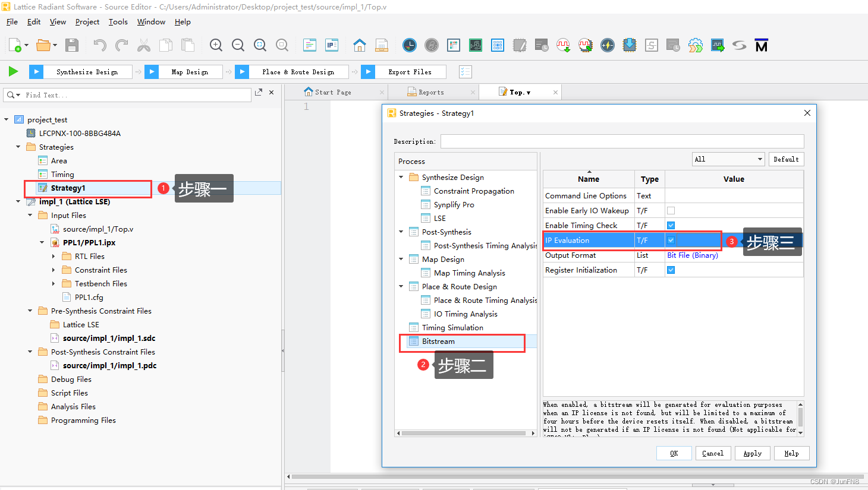Select the LFCPNX-100-8BBG484A device row
Screen dimensions: 868x490
[x=80, y=133]
